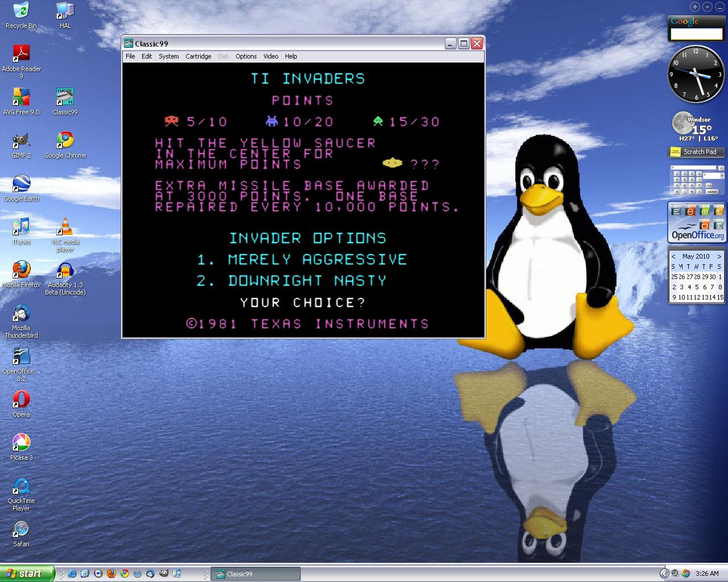Open the HAL computer desktop icon
This screenshot has height=582, width=728.
65,15
